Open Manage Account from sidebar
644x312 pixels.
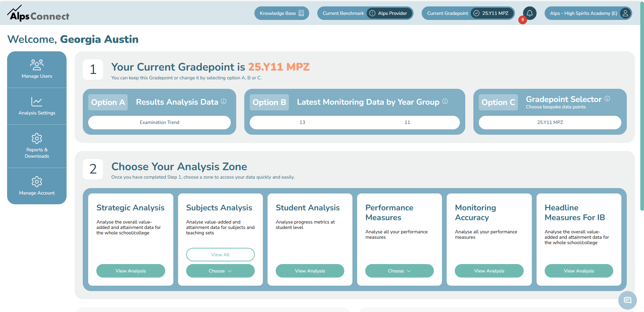click(x=37, y=186)
